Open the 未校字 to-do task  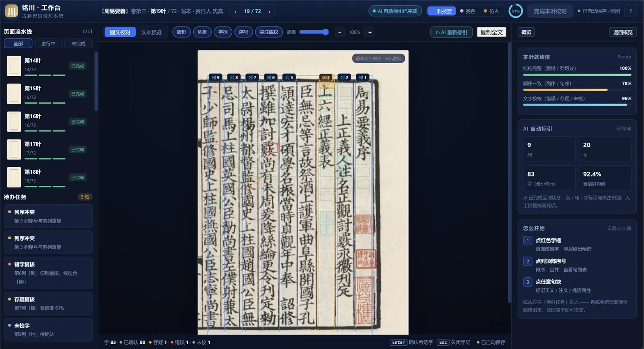pos(48,330)
